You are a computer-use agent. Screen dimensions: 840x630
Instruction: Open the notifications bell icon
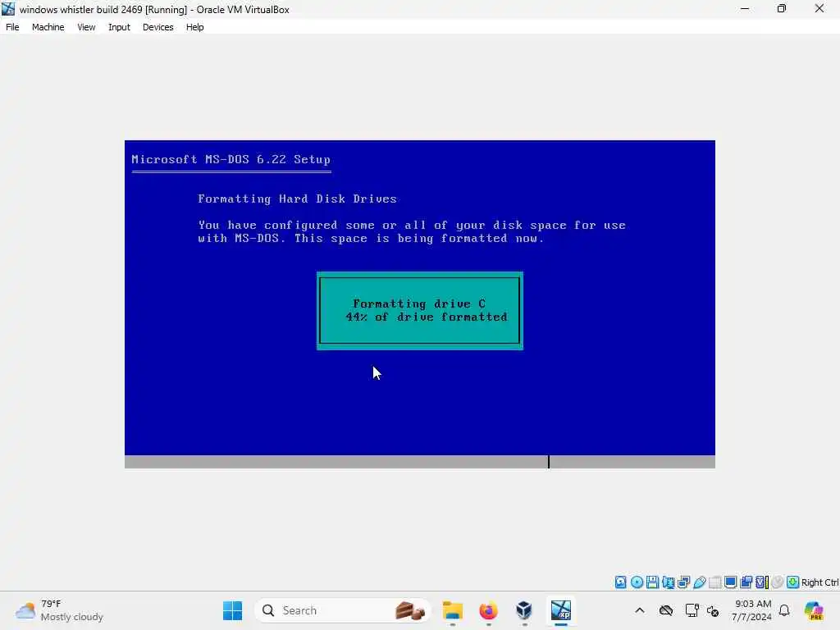(x=784, y=610)
